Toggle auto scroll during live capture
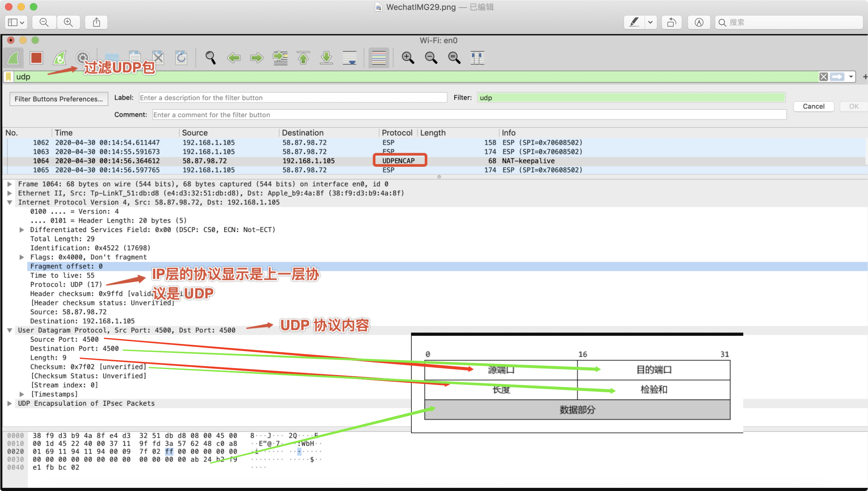 coord(350,58)
